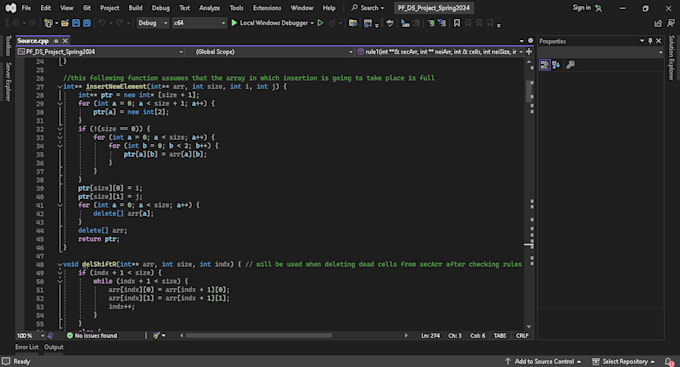Click the Property Pages wrench icon
This screenshot has width=680, height=367.
pyautogui.click(x=570, y=65)
